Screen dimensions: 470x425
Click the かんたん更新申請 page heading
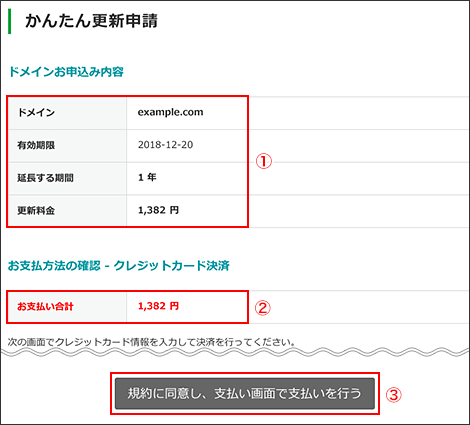point(91,21)
